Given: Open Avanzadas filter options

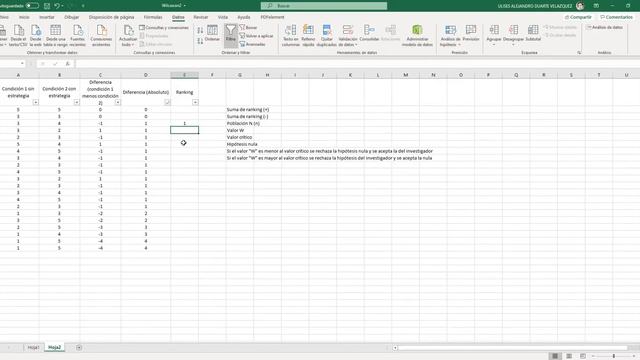Looking at the screenshot, I should (253, 44).
